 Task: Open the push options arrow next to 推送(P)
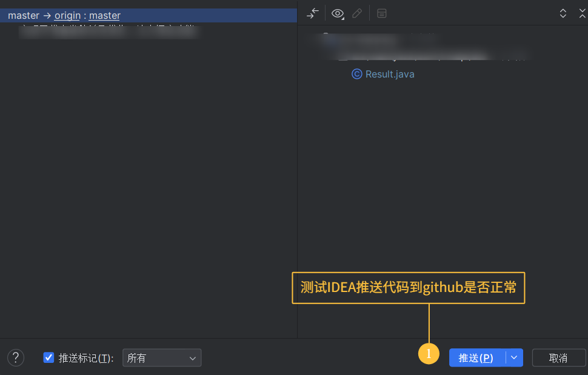pyautogui.click(x=514, y=357)
